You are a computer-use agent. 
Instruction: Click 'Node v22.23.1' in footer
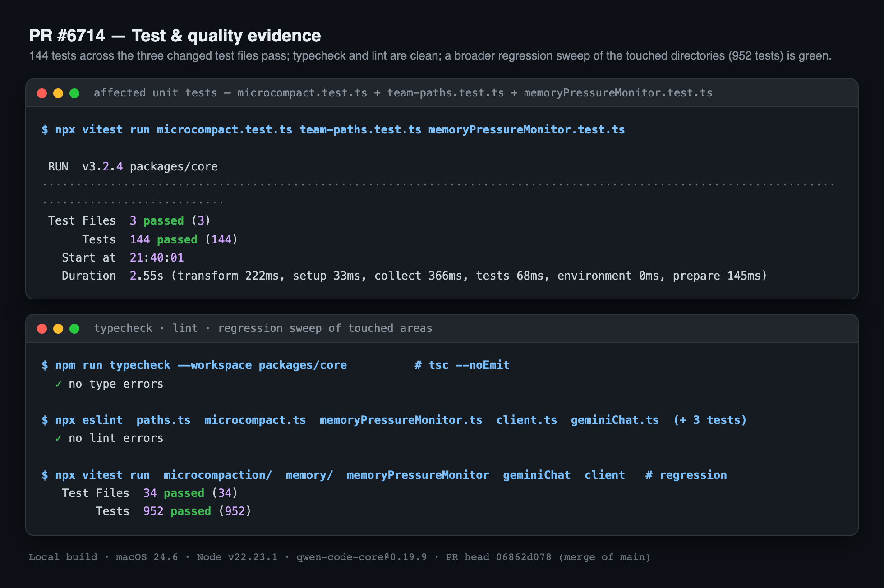[x=237, y=557]
